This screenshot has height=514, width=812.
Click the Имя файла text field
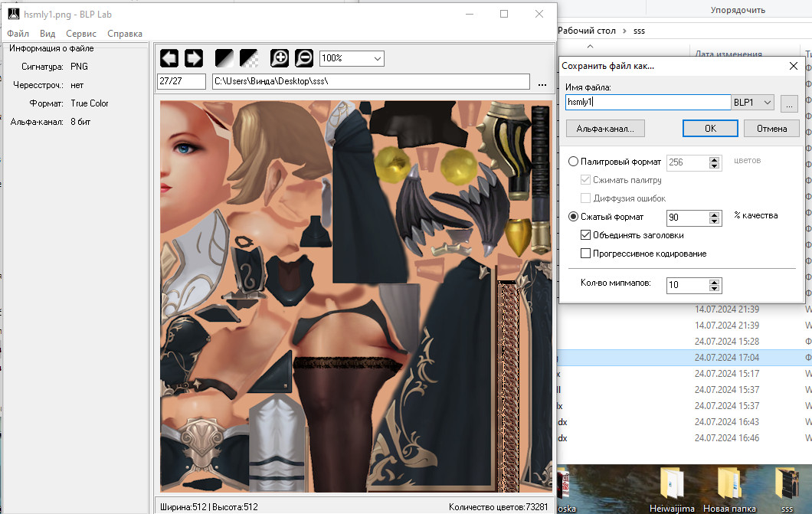[648, 102]
